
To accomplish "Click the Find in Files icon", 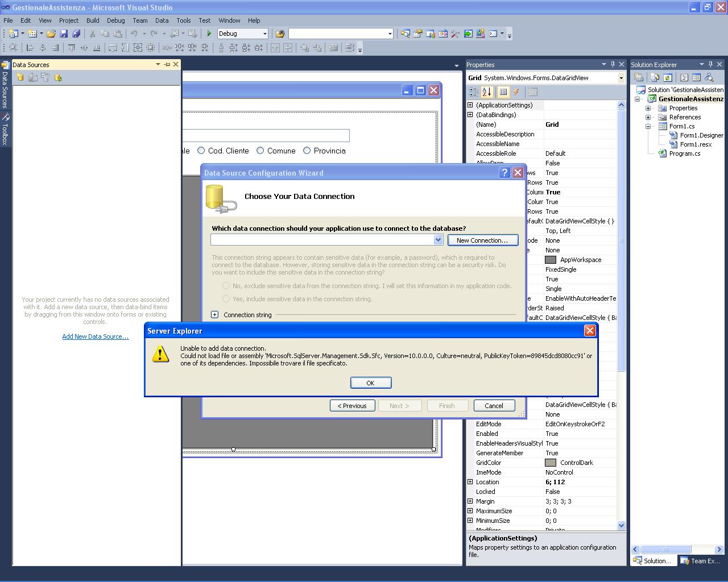I will tap(280, 34).
